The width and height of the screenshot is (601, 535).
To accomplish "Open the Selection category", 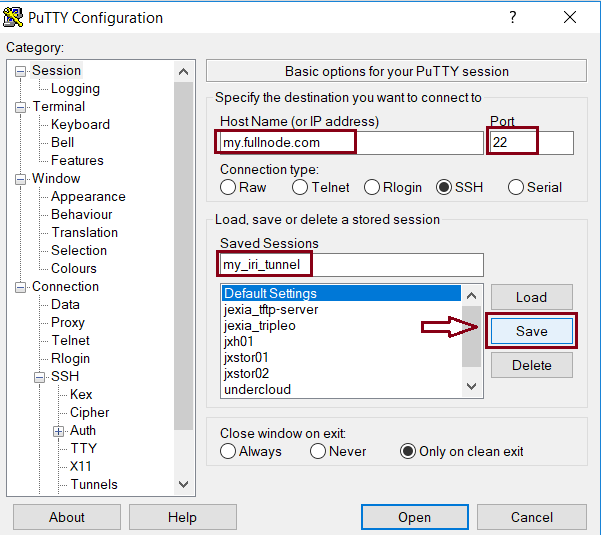I will [79, 251].
